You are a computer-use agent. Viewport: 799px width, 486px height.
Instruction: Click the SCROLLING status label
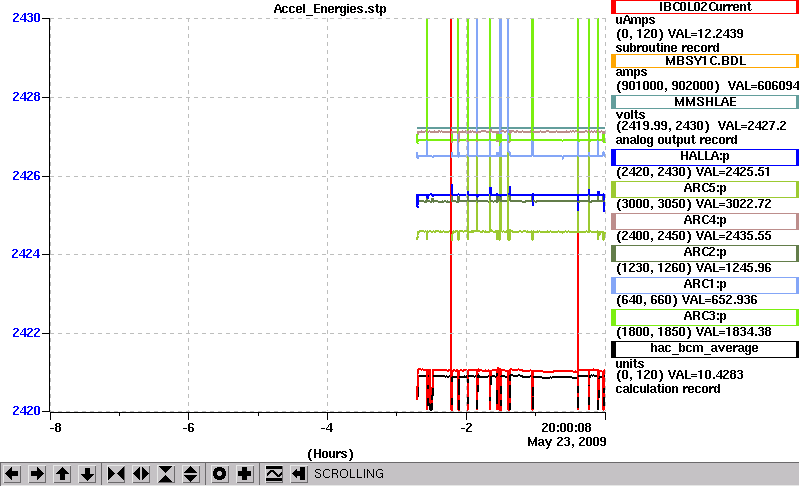click(x=349, y=474)
